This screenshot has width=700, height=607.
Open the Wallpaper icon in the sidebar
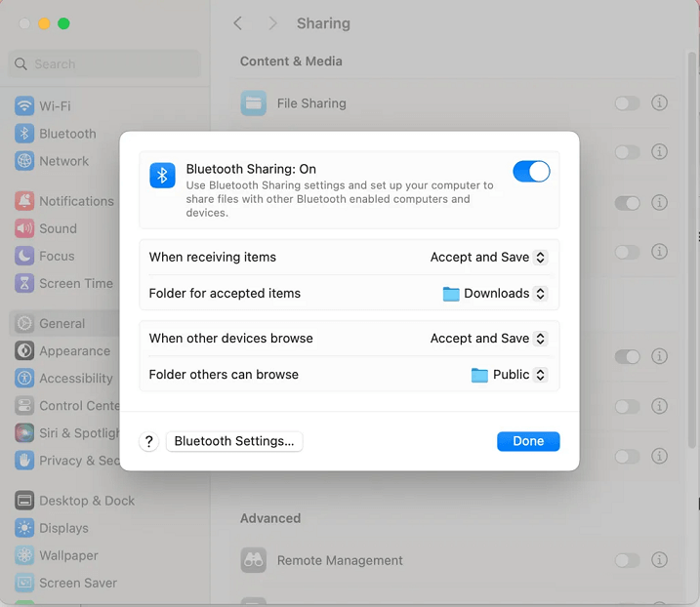tap(24, 555)
